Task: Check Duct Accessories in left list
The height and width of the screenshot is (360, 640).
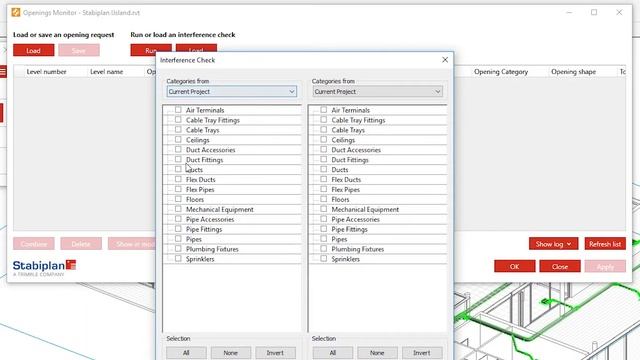Action: coord(178,149)
